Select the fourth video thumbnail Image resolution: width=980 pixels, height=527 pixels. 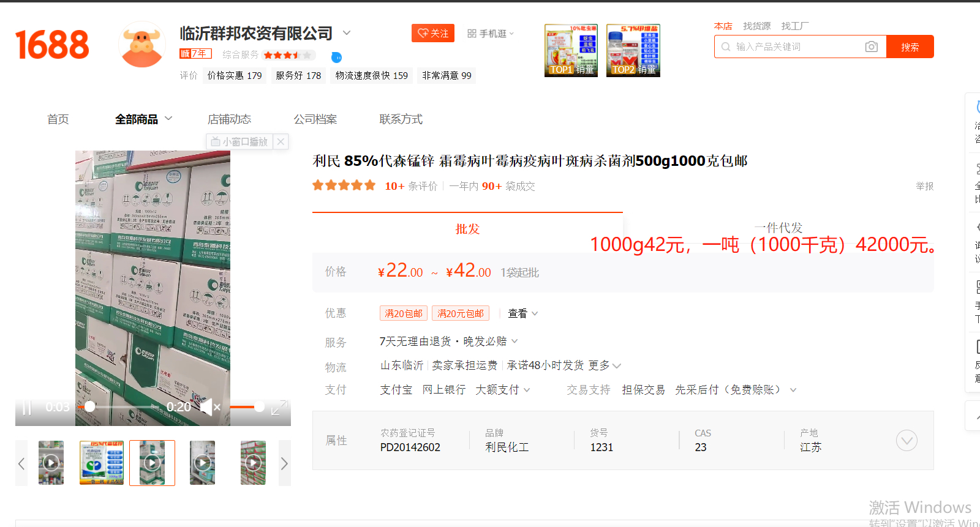(202, 463)
